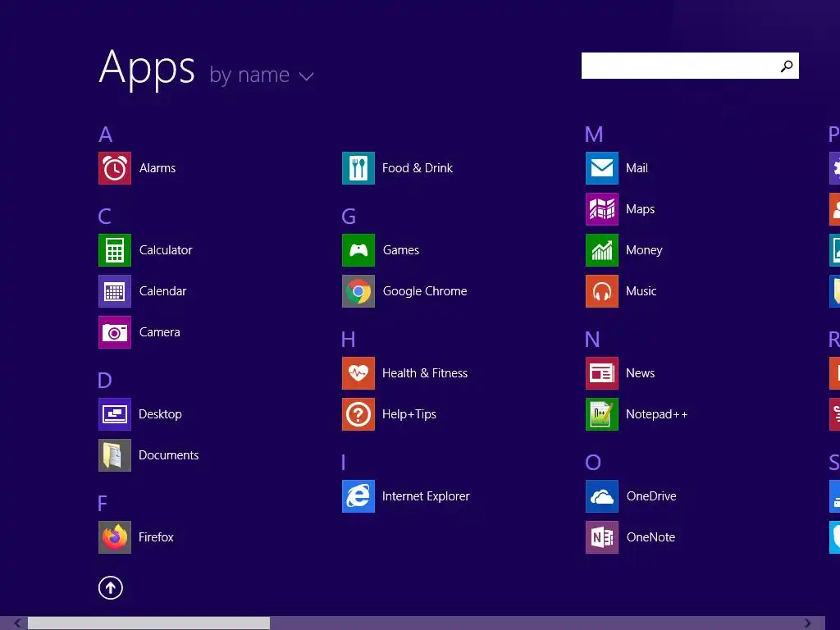Open the Food & Drink icon

(358, 168)
